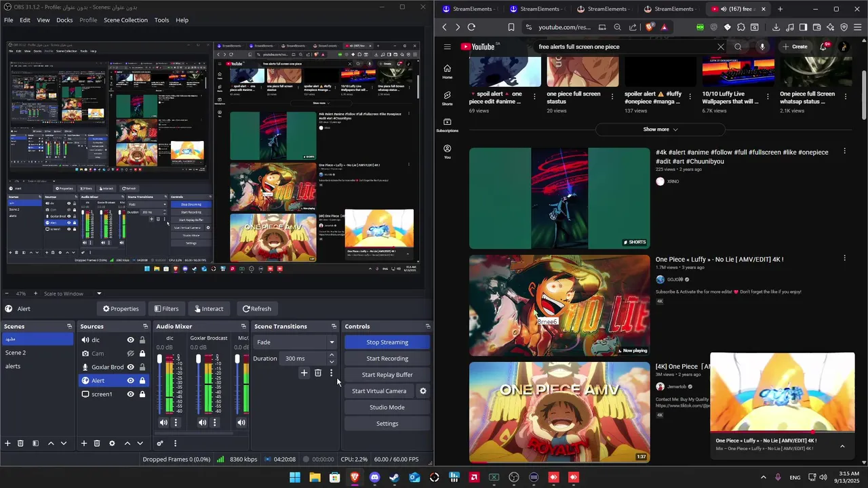Click Stop Streaming button
This screenshot has width=868, height=488.
[x=387, y=342]
